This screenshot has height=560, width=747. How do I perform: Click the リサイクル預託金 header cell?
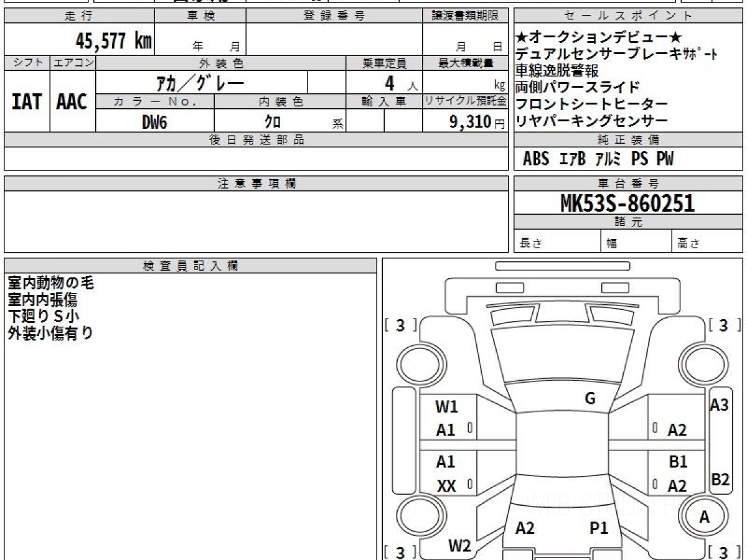(x=465, y=102)
